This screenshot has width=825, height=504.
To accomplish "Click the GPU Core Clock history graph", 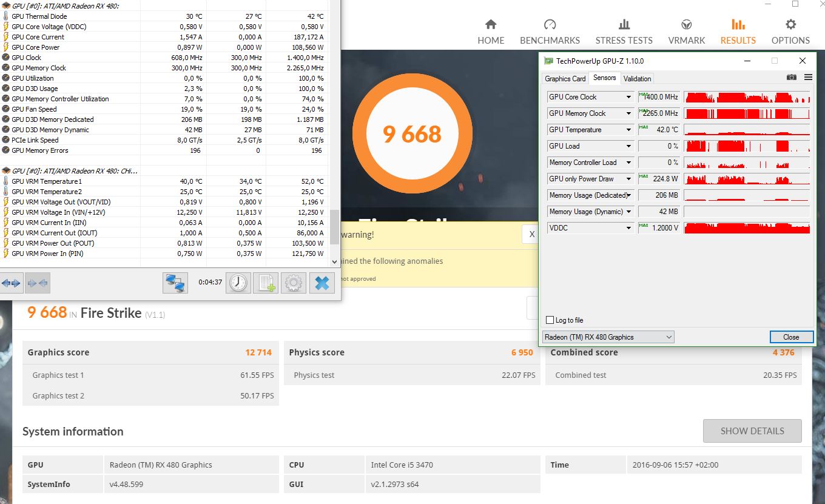I will 747,97.
